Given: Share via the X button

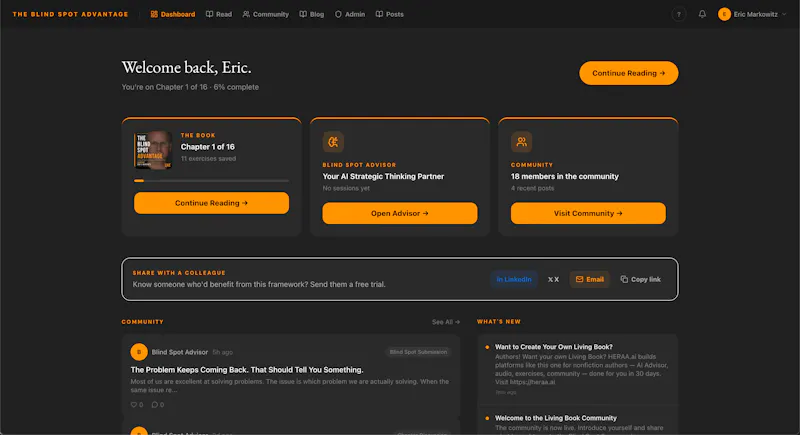Looking at the screenshot, I should tap(554, 279).
